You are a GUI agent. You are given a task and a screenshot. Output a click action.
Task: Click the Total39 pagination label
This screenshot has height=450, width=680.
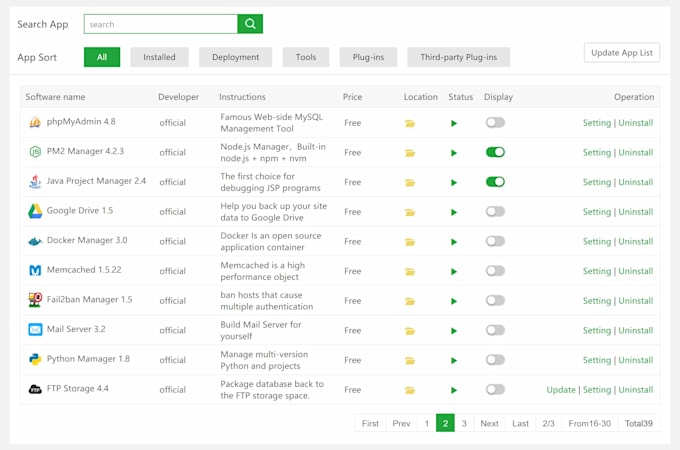tap(638, 423)
